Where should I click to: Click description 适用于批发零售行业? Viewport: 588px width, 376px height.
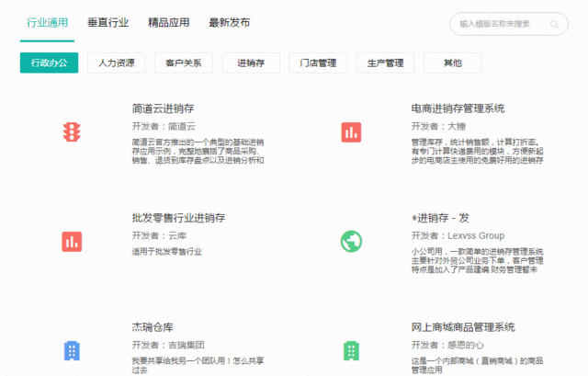pos(166,252)
